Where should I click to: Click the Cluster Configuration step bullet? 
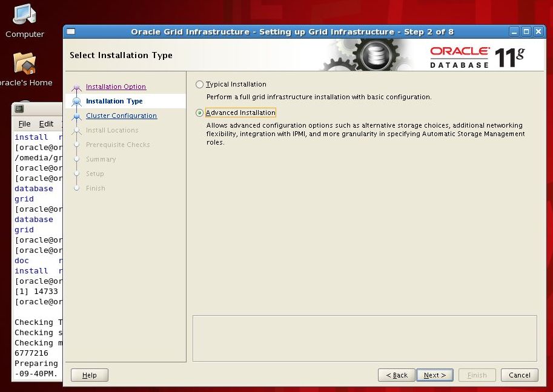point(76,116)
